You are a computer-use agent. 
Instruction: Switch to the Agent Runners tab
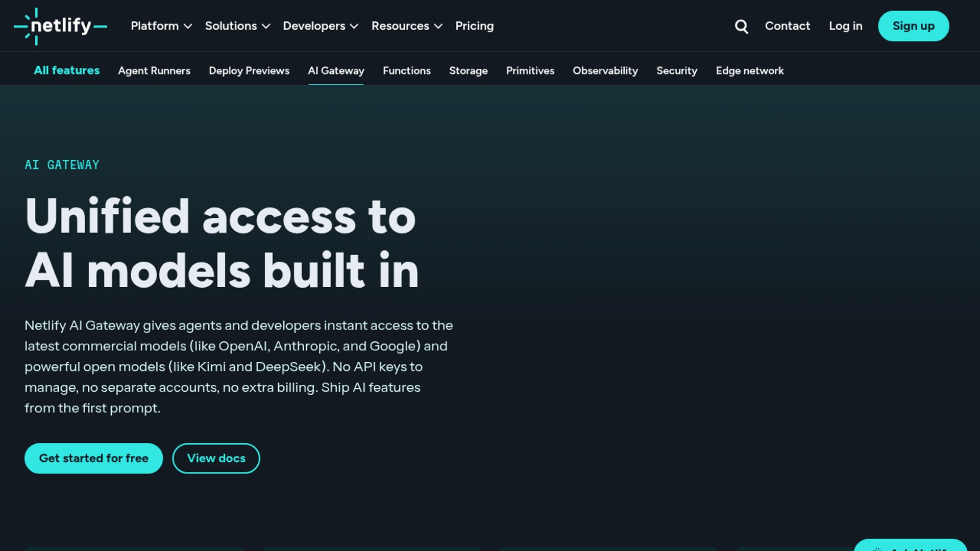[154, 71]
